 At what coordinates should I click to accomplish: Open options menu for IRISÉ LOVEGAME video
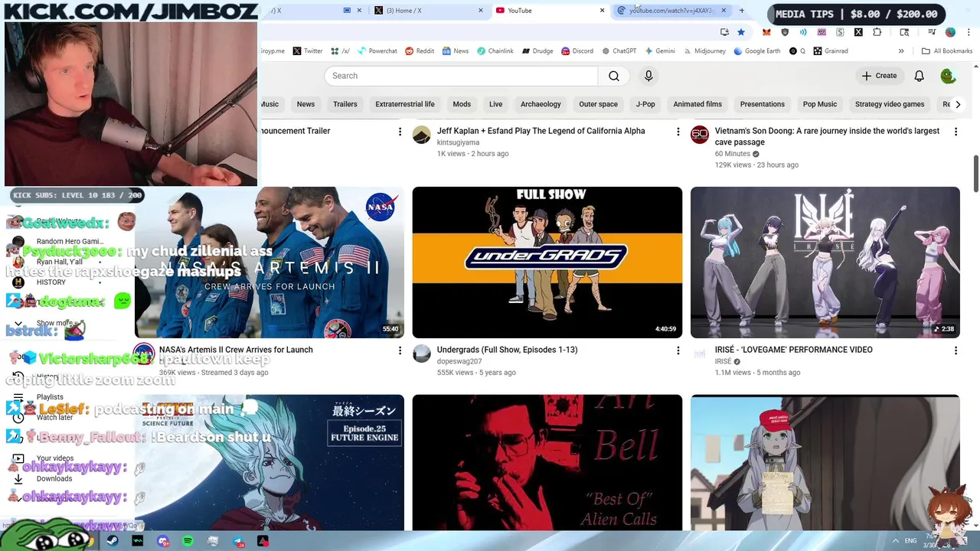[x=955, y=350]
